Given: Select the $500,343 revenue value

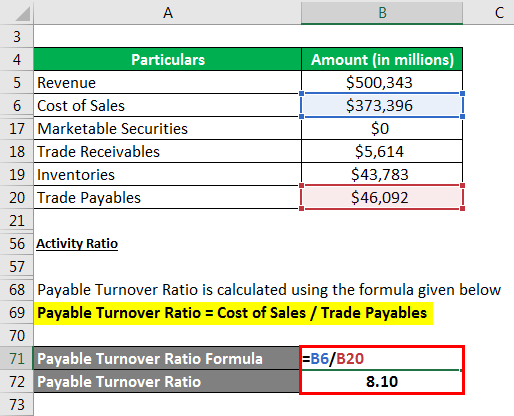Looking at the screenshot, I should coord(382,82).
